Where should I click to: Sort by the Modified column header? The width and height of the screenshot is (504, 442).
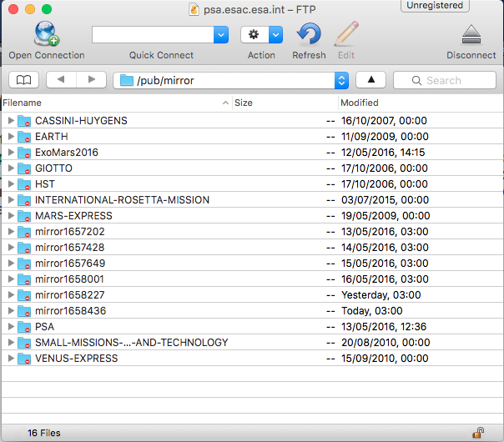421,103
